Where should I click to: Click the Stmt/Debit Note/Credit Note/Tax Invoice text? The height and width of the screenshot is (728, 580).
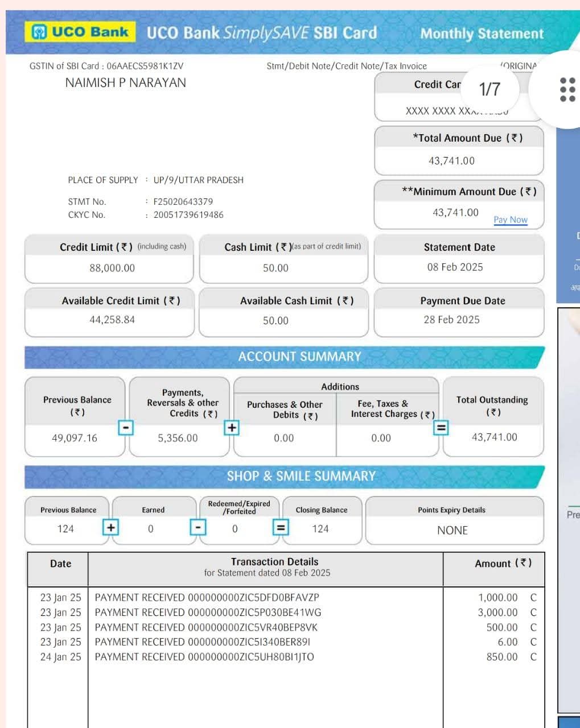[347, 66]
